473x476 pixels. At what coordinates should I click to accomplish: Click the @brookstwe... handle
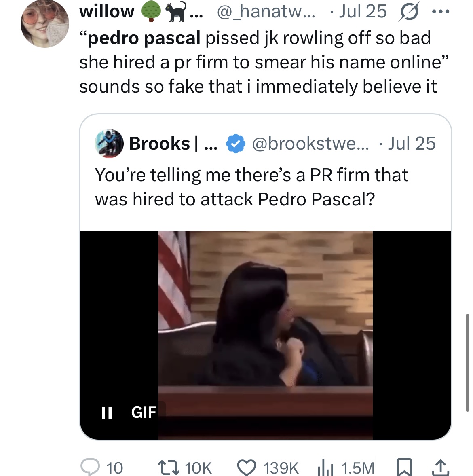[x=310, y=143]
